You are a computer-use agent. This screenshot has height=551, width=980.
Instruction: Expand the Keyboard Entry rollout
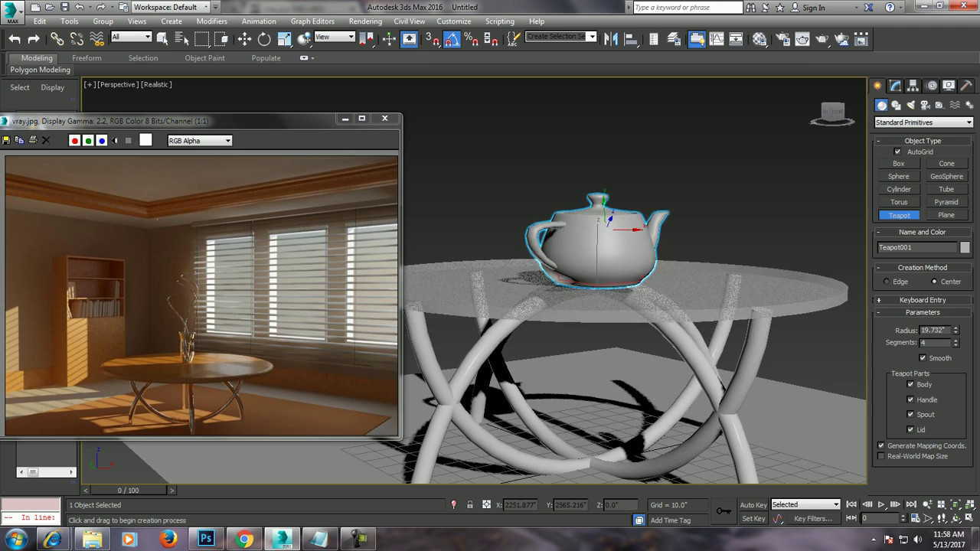tap(923, 300)
